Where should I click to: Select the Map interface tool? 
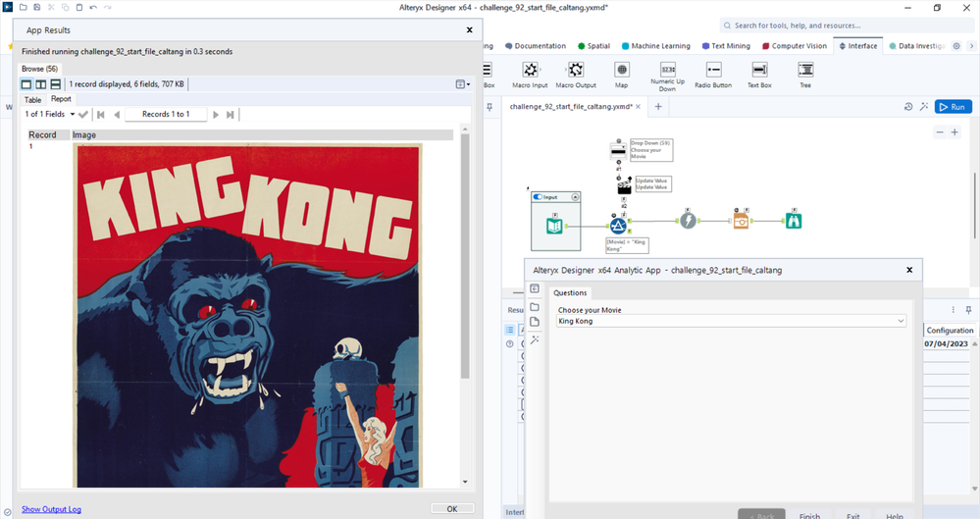pyautogui.click(x=621, y=75)
